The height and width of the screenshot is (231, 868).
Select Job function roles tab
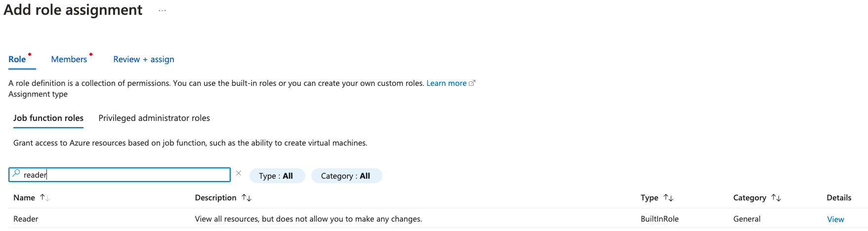[x=48, y=118]
